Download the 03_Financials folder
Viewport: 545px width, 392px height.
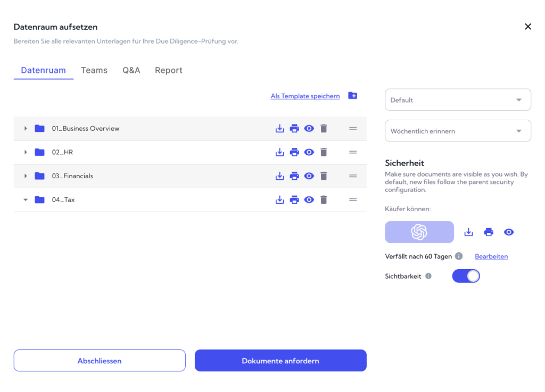click(x=279, y=176)
